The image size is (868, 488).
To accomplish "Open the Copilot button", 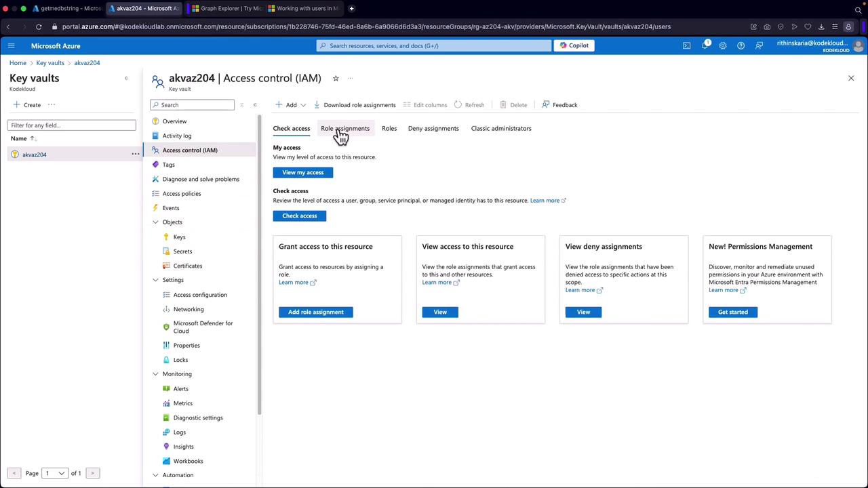I will [x=574, y=45].
